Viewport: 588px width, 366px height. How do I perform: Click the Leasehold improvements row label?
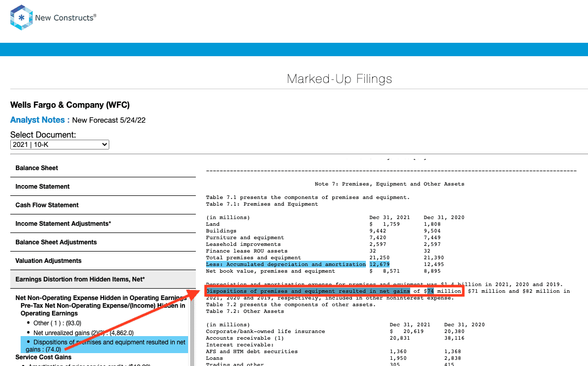243,244
